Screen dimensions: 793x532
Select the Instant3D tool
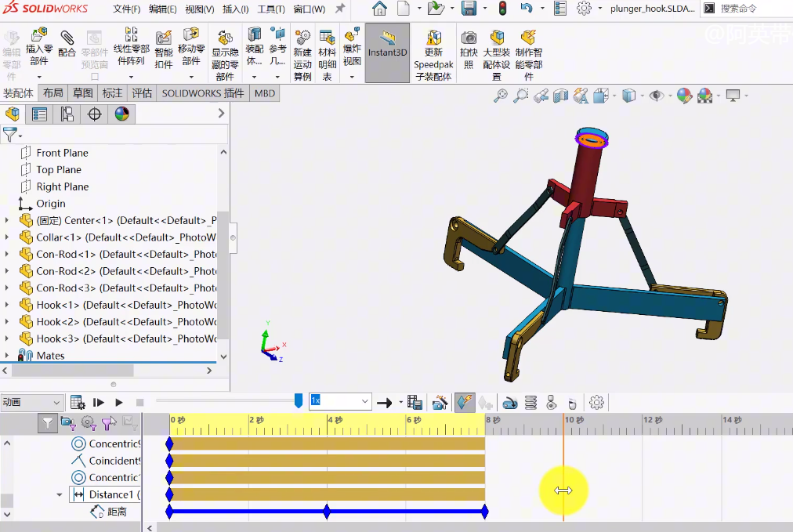pos(386,49)
